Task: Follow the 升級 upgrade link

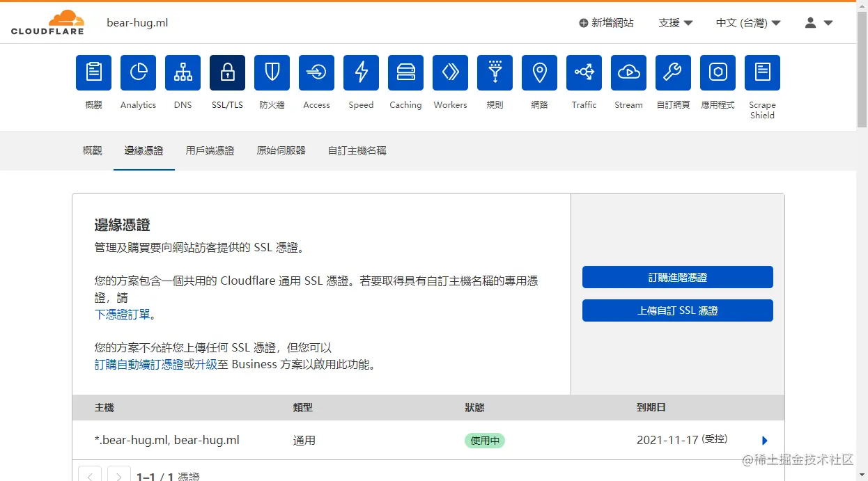Action: tap(206, 365)
